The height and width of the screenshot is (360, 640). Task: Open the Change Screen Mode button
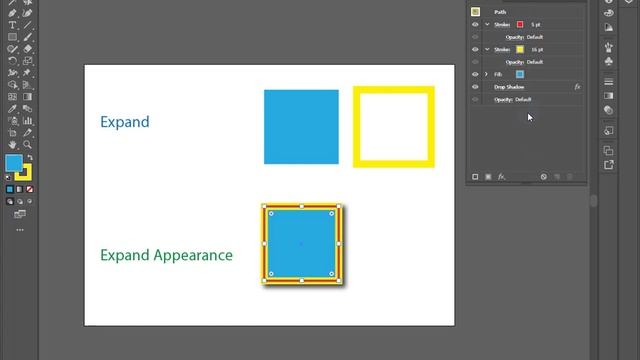pos(20,214)
